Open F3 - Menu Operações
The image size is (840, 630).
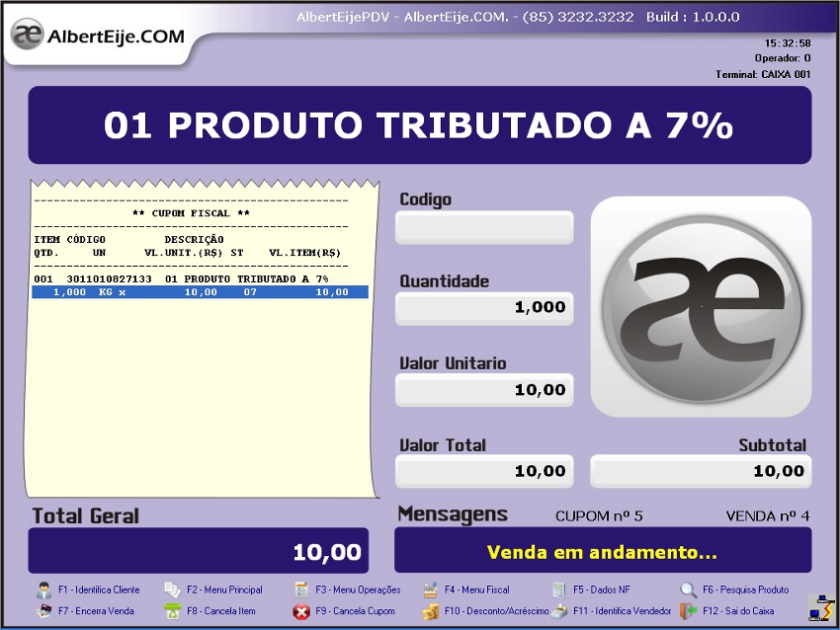point(358,590)
